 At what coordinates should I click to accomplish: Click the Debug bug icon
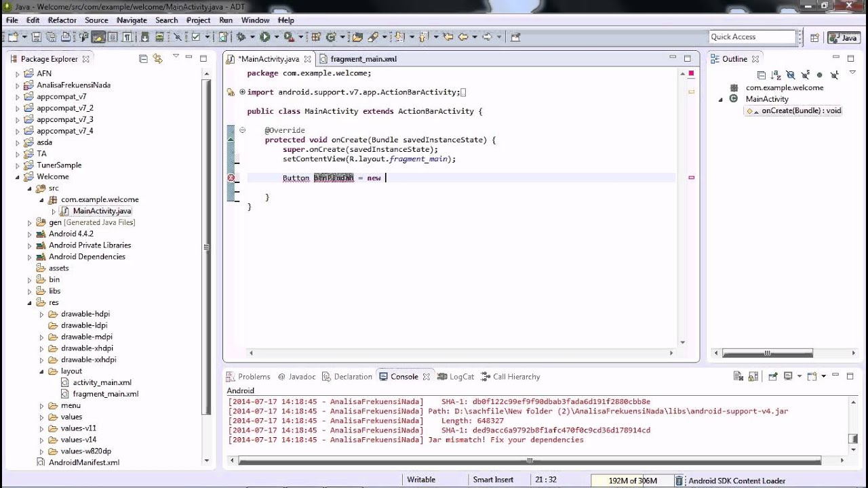tap(241, 37)
